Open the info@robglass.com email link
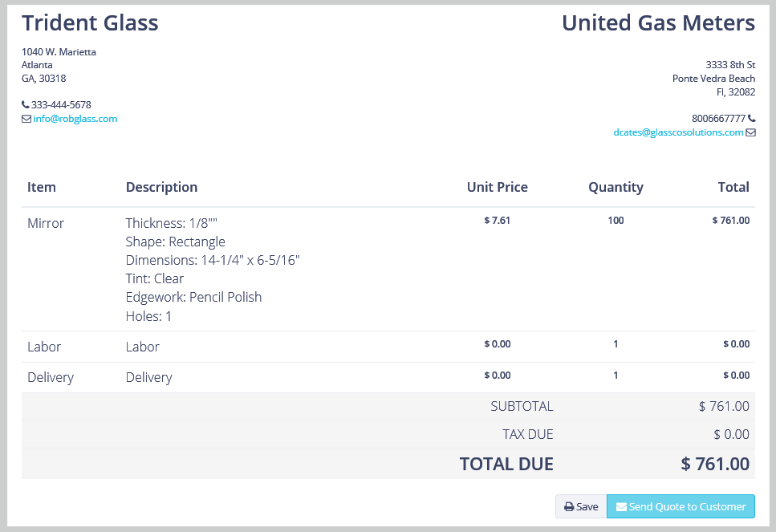The height and width of the screenshot is (532, 776). [75, 119]
